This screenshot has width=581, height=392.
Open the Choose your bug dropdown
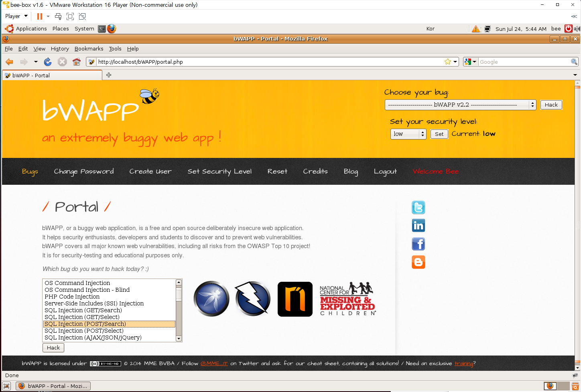(x=460, y=105)
